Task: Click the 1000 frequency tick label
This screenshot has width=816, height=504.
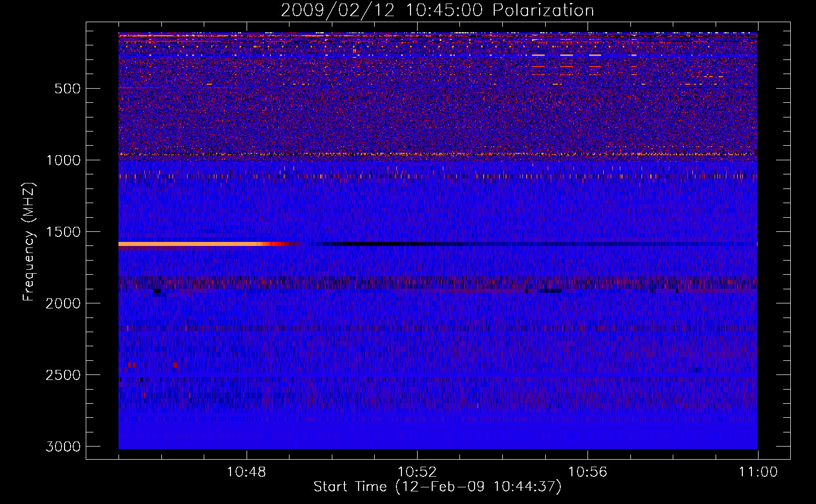Action: [64, 160]
